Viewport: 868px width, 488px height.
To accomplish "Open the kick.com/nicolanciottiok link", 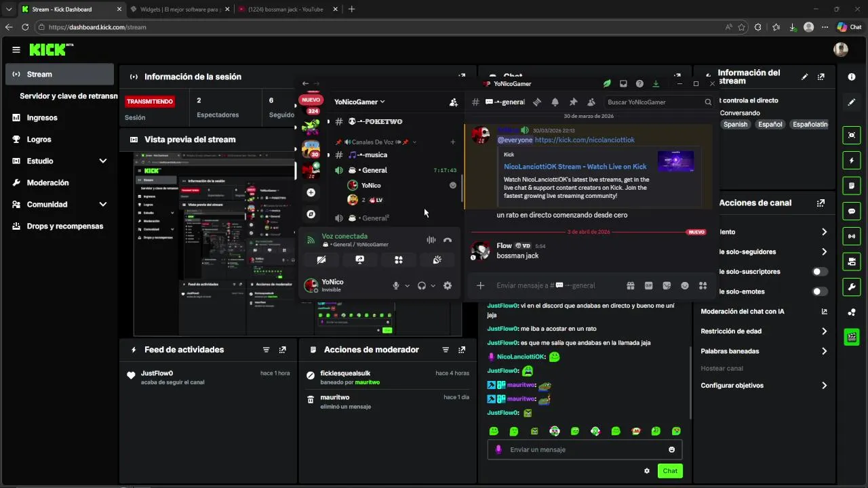I will [585, 140].
